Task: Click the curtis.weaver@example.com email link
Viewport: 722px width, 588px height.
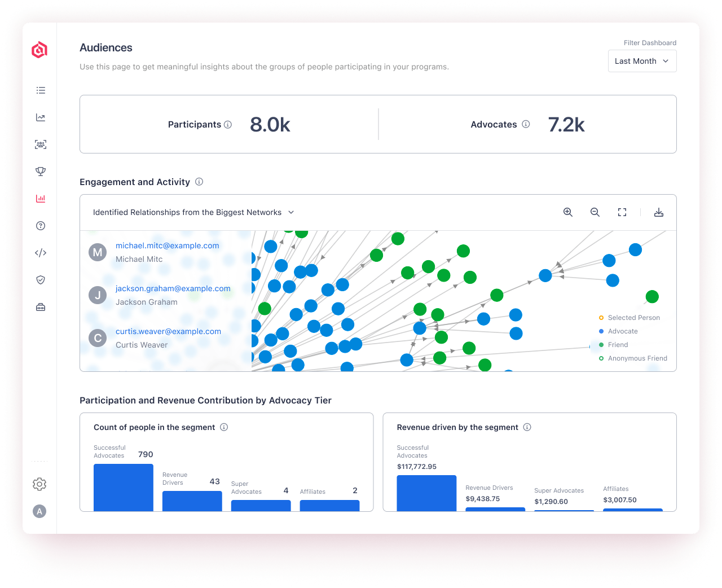Action: pos(168,331)
